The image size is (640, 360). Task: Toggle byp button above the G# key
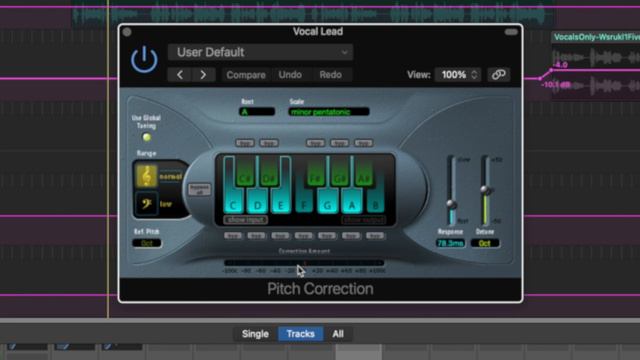point(340,143)
